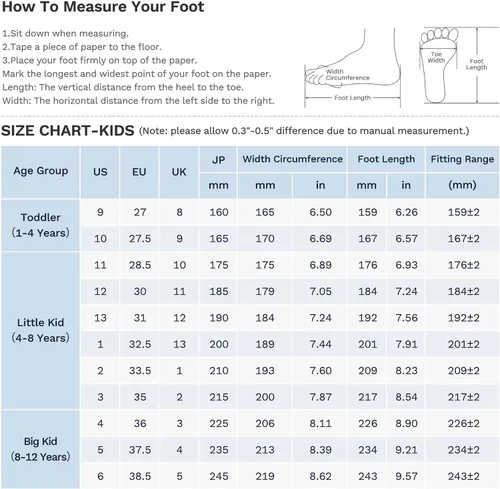Click the Width Circumference column header

coord(292,159)
